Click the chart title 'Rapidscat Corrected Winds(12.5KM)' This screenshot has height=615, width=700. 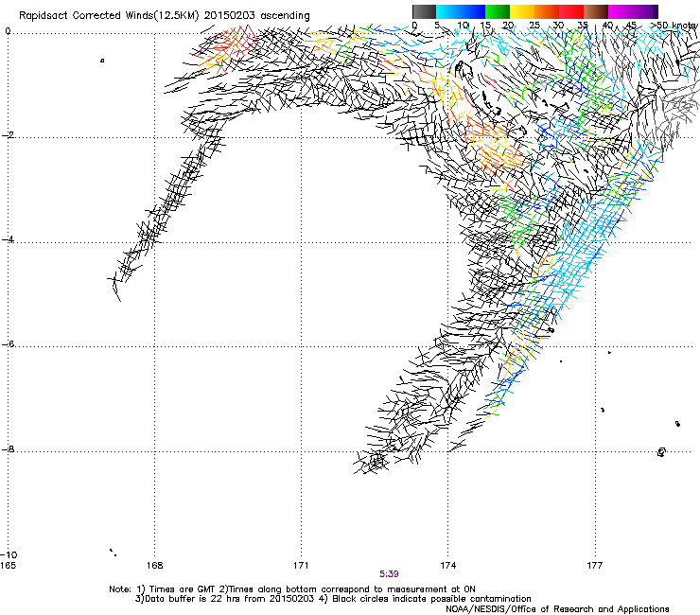click(x=109, y=16)
